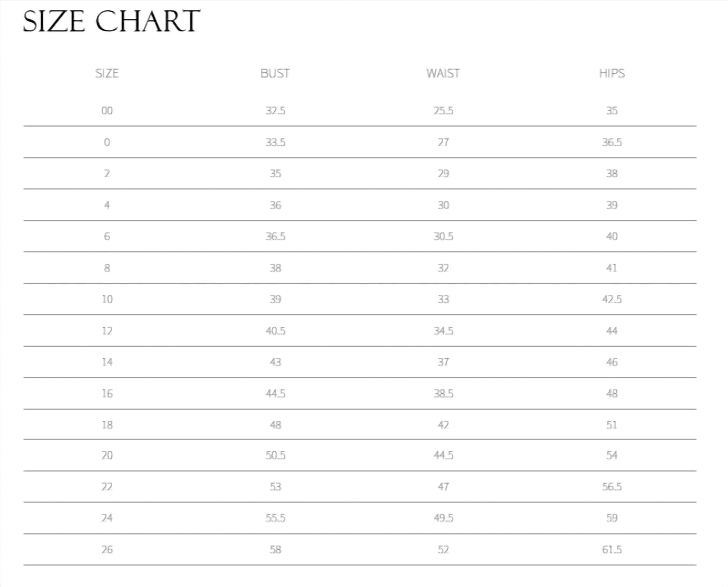
Task: Click hips value 36.5 for size 0
Action: (x=612, y=142)
